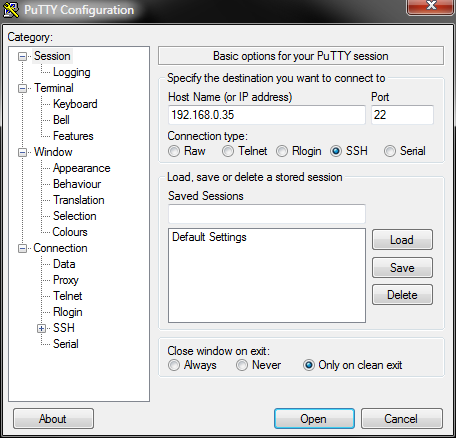The image size is (456, 438).
Task: Open the Session category
Action: pyautogui.click(x=52, y=56)
